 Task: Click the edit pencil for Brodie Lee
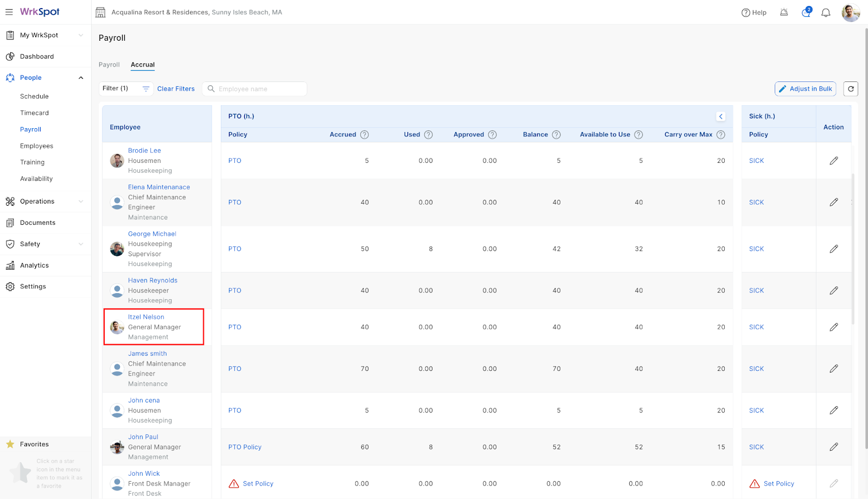[833, 161]
